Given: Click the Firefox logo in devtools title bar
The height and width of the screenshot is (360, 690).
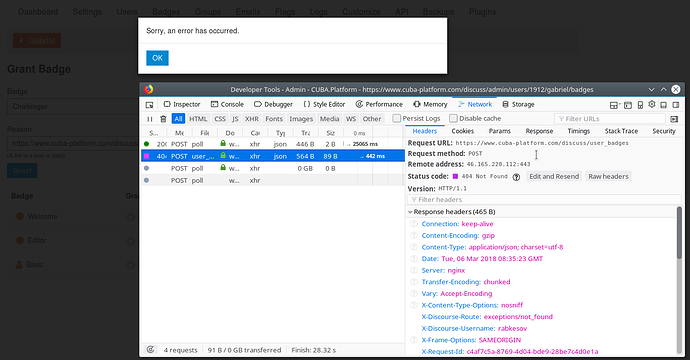Looking at the screenshot, I should 149,89.
